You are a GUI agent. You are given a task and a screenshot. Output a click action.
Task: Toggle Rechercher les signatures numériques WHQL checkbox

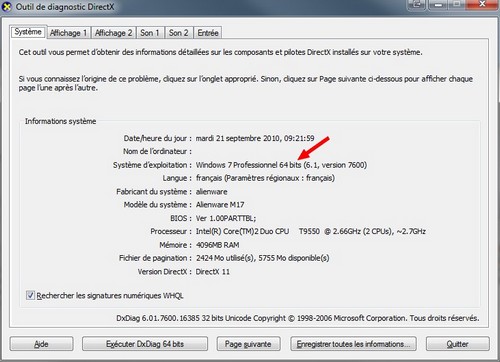pyautogui.click(x=30, y=295)
